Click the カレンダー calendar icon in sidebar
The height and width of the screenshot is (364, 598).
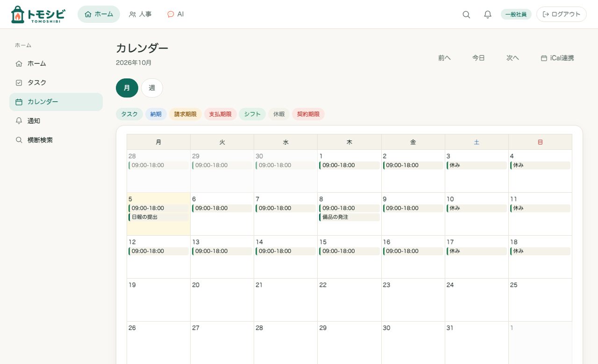tap(19, 102)
